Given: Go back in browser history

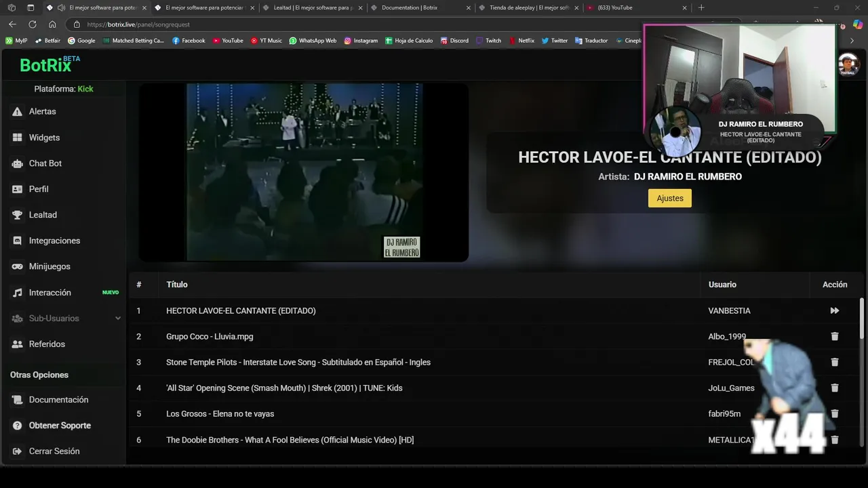Looking at the screenshot, I should [12, 24].
